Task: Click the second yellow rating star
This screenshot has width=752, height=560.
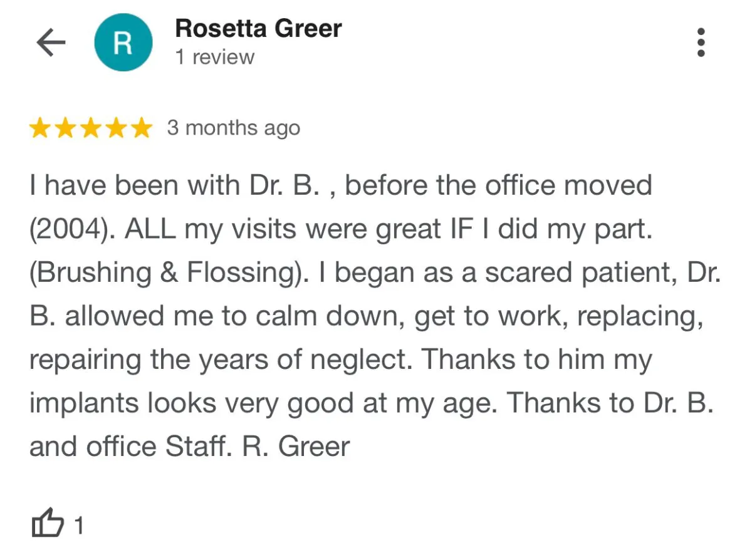Action: click(66, 128)
